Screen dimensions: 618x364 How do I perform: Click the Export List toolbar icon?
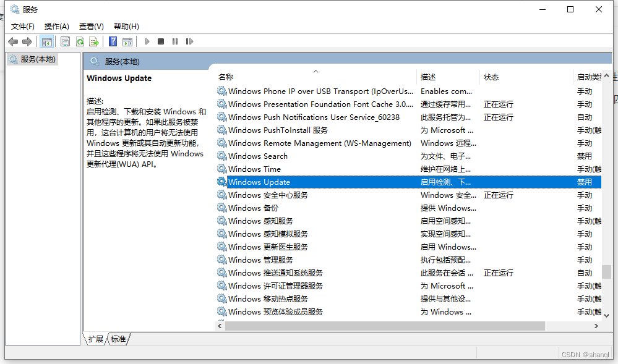(x=94, y=41)
